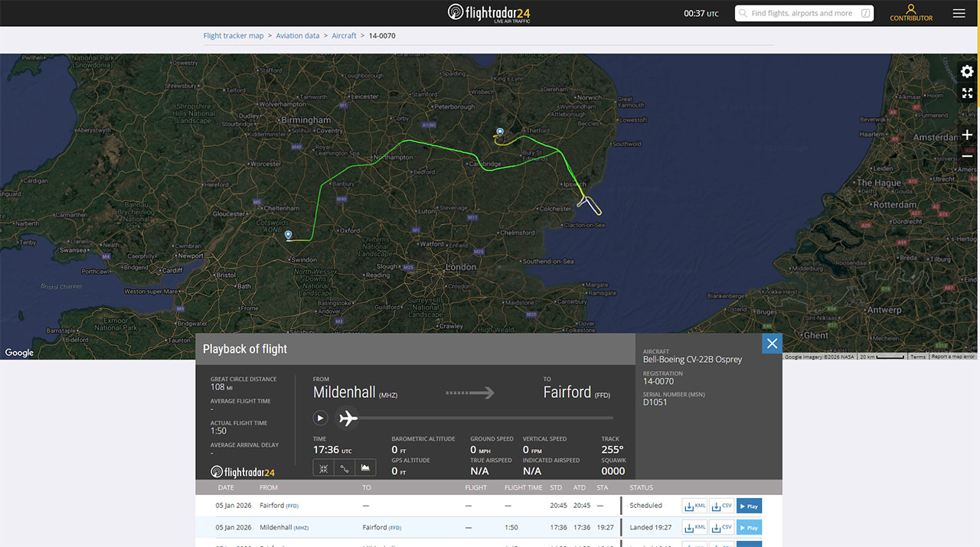
Task: Open the Aircraft breadcrumb link
Action: (x=344, y=36)
